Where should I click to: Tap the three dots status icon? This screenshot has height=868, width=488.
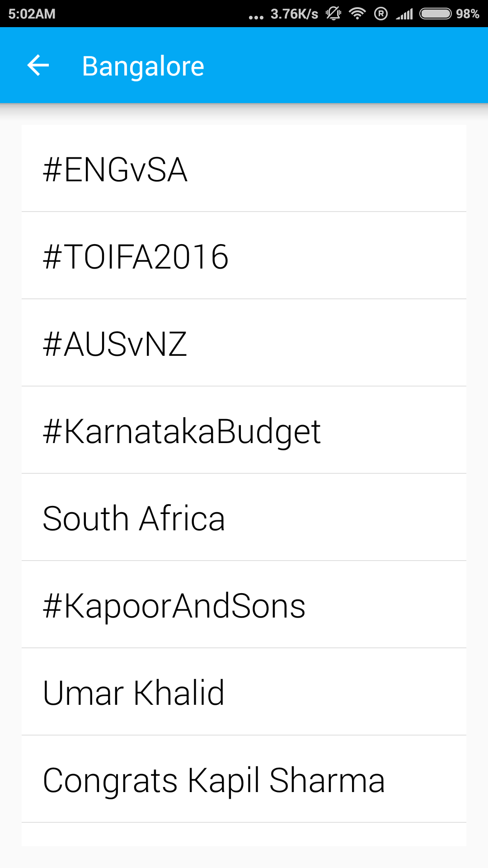coord(256,17)
